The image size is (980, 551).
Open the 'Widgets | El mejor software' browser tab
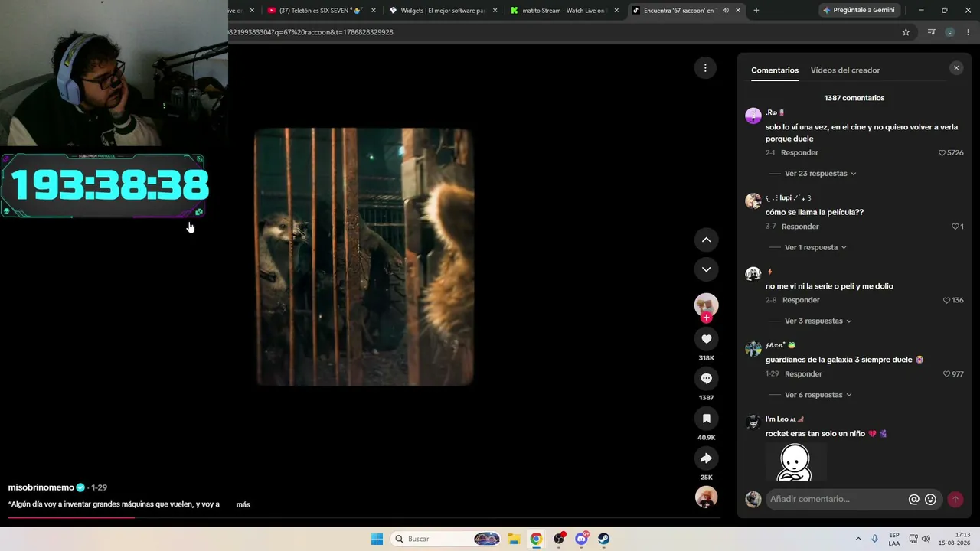(x=443, y=11)
